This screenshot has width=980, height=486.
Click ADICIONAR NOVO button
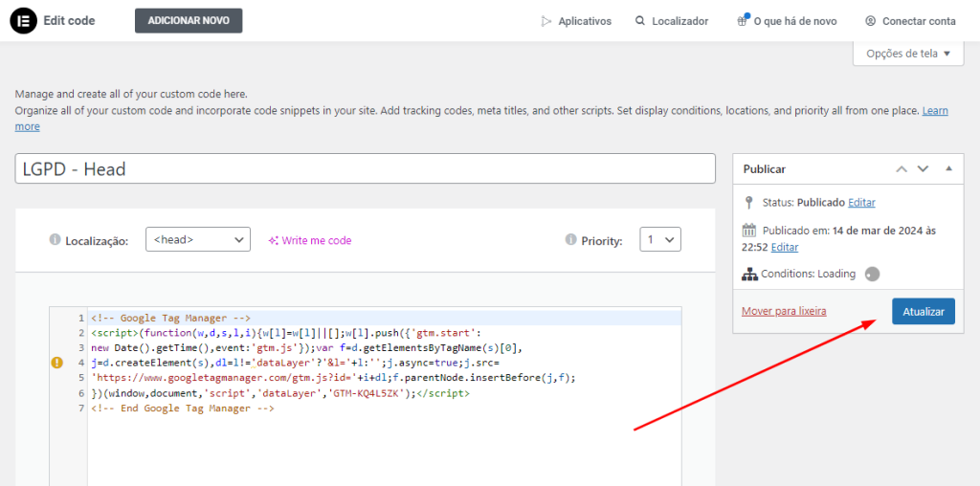point(189,21)
